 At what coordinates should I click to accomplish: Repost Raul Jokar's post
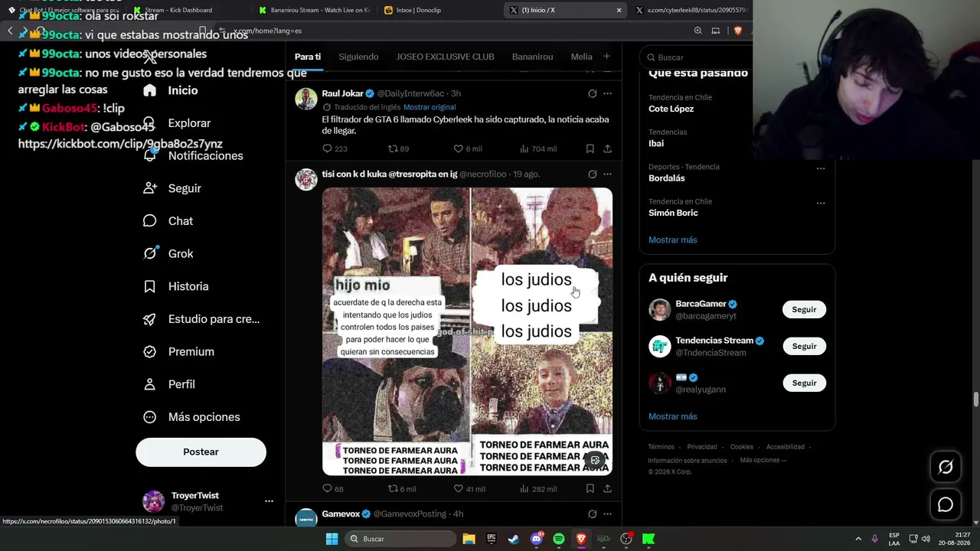(393, 148)
